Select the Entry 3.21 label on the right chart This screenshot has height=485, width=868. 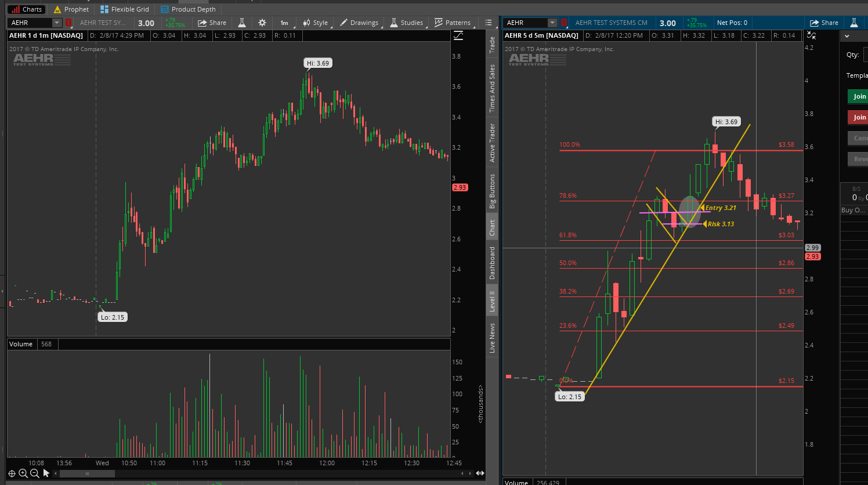coord(721,208)
